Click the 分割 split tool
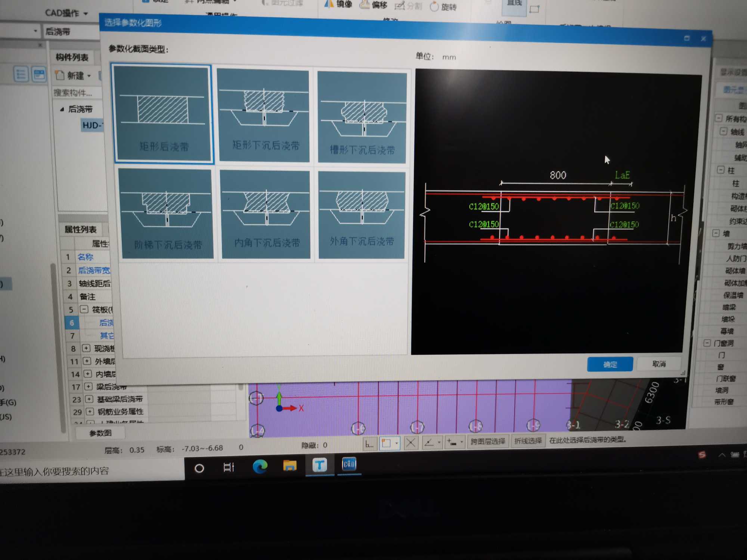This screenshot has width=747, height=560. (408, 6)
